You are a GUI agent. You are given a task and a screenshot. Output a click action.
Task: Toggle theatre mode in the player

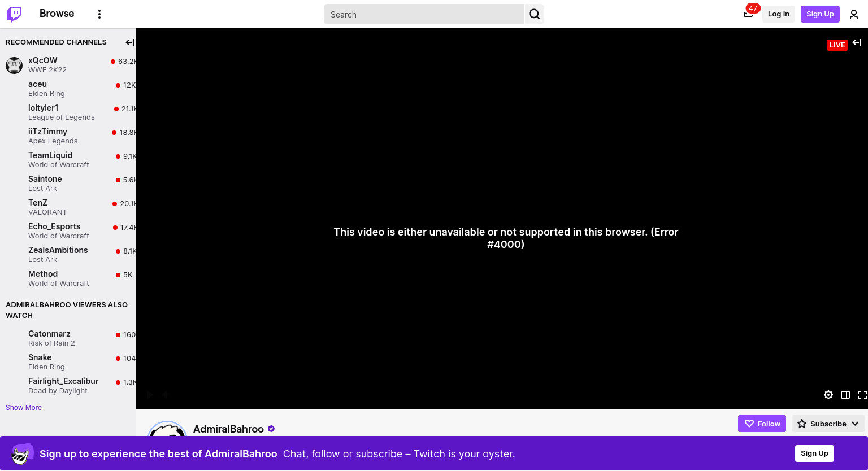coord(845,395)
